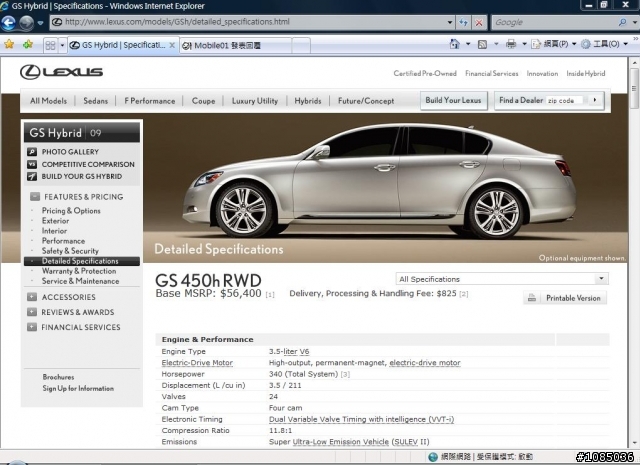Viewport: 640px width, 465px height.
Task: Open the Performance sidebar link
Action: [63, 241]
